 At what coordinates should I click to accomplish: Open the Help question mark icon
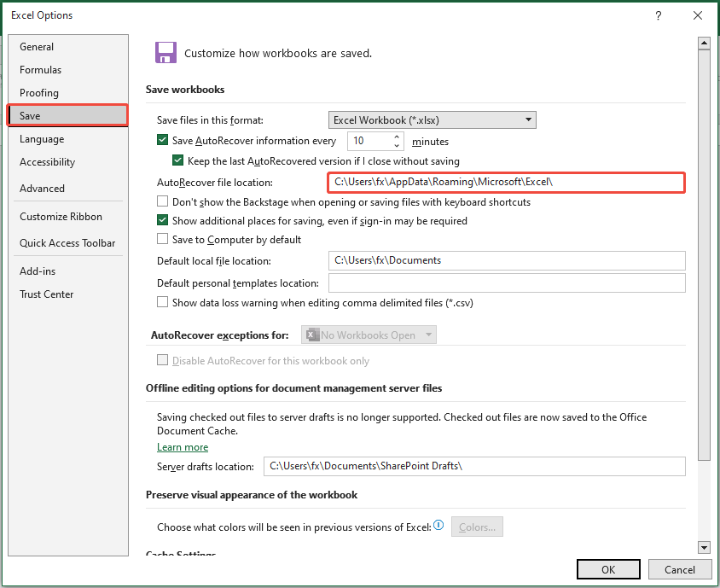658,15
